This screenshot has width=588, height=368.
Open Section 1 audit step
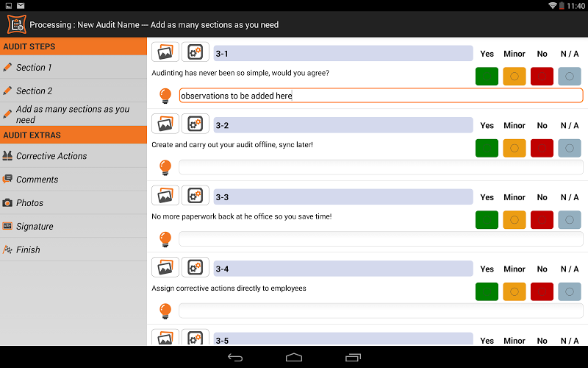[73, 67]
